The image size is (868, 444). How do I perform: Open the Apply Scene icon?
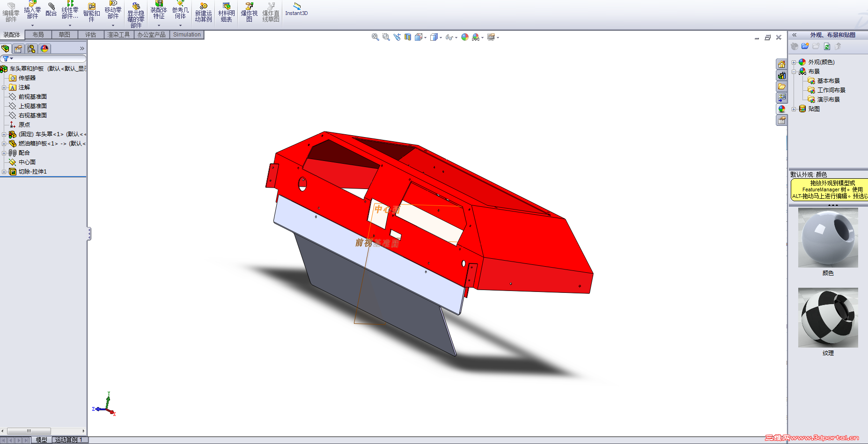coord(476,37)
